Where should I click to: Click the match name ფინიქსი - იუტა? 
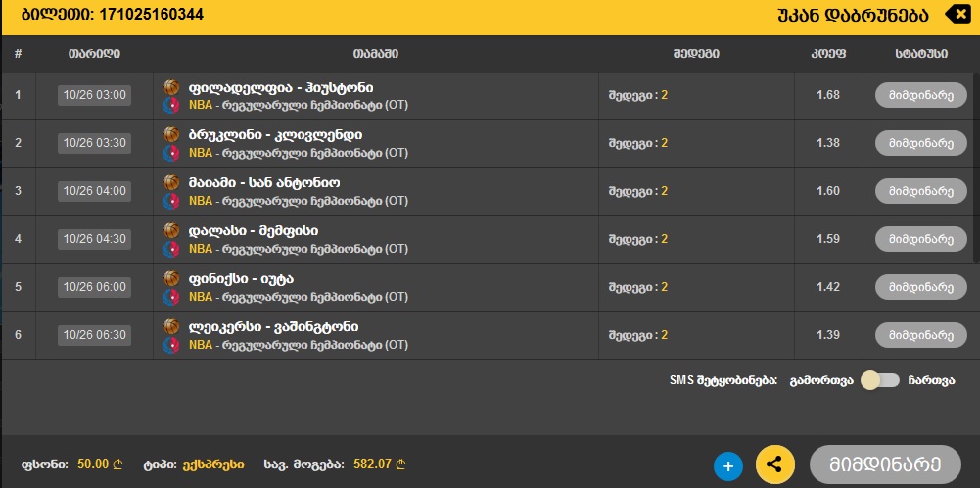(241, 279)
